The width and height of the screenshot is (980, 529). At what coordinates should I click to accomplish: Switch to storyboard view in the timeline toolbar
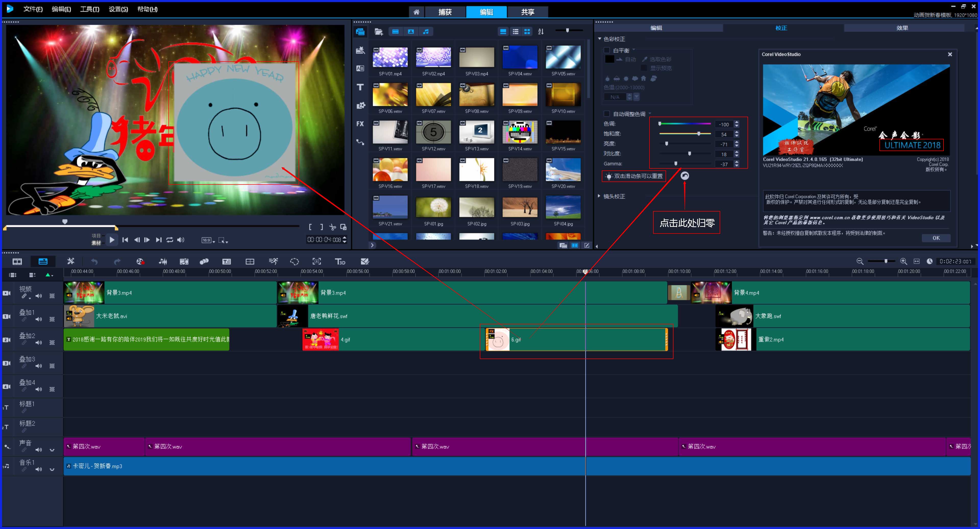(17, 261)
